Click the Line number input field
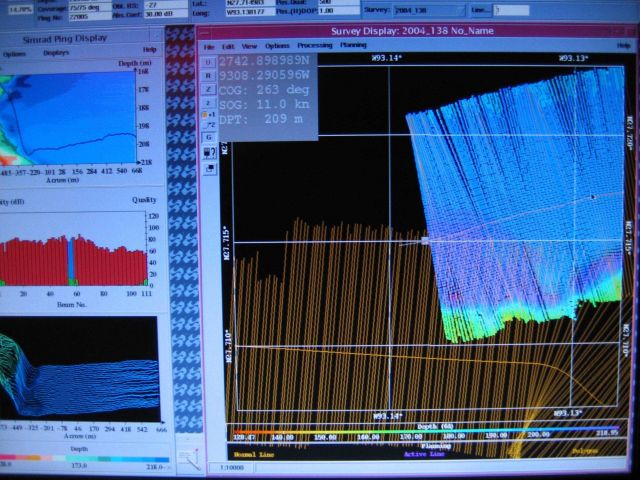 coord(511,10)
